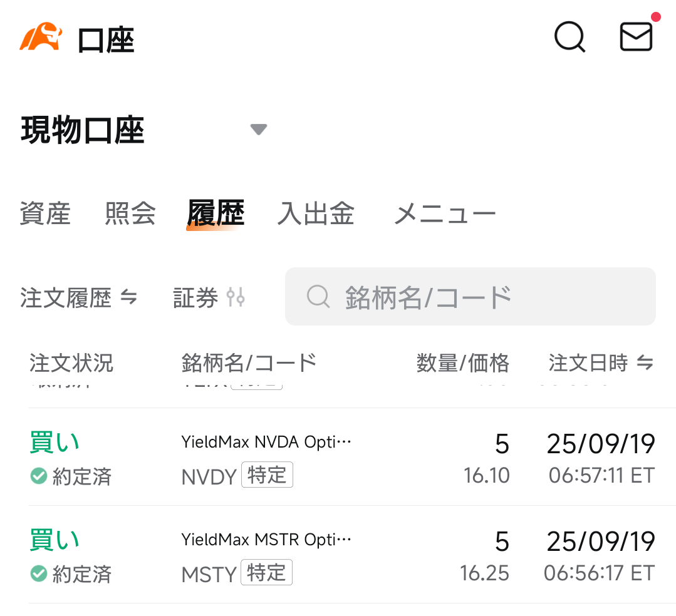Tap the orange bull app logo
Screen dimensions: 676x616
coord(40,38)
